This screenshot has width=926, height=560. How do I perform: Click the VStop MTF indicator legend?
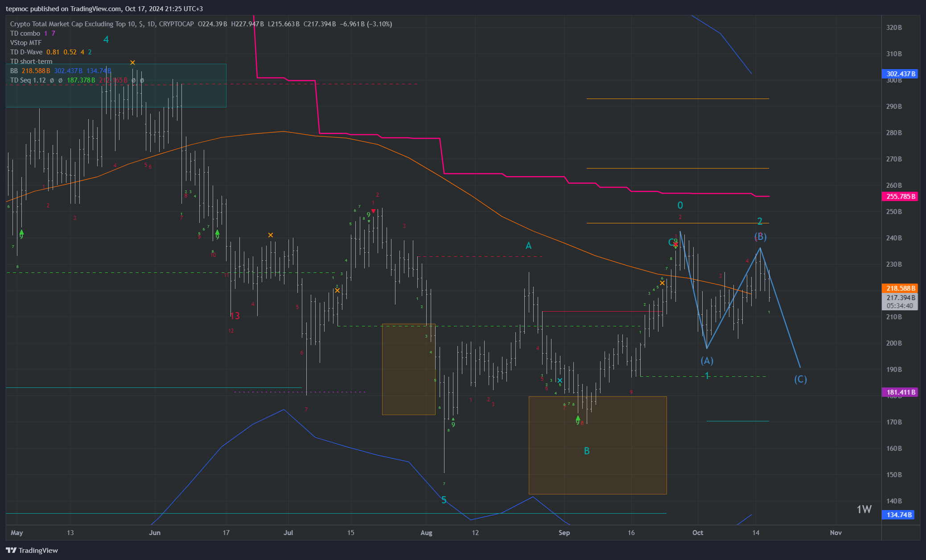(26, 43)
